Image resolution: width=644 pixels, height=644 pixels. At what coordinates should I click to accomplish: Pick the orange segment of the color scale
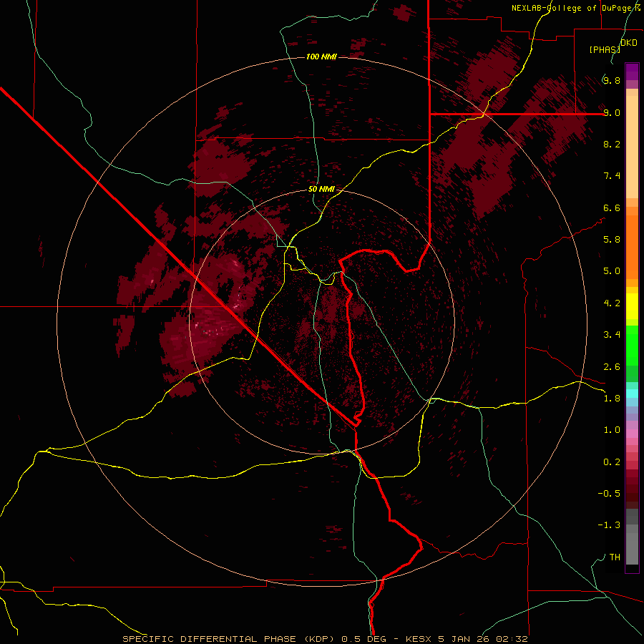pos(632,248)
